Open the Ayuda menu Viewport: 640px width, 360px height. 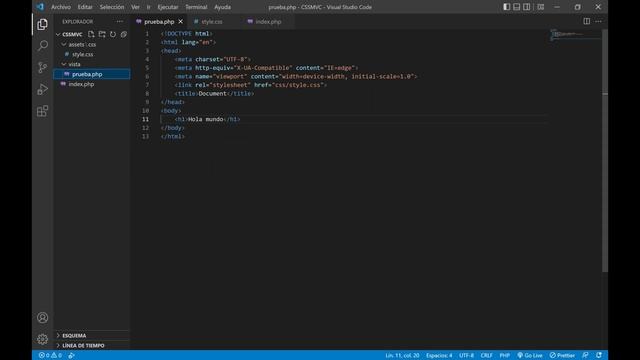(x=222, y=7)
